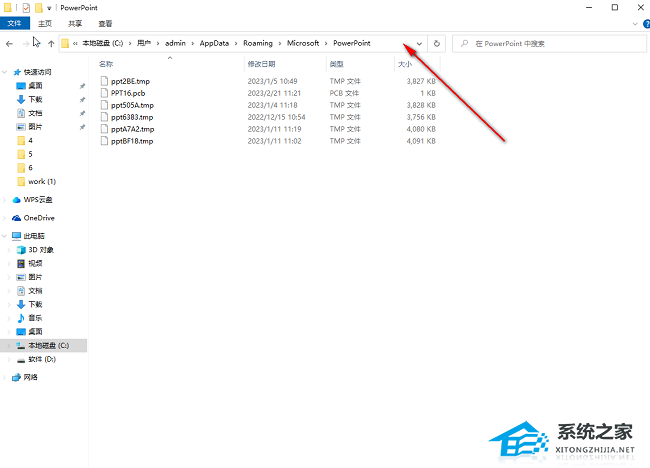Switch to the 主页 ribbon tab
650x468 pixels.
pos(45,24)
